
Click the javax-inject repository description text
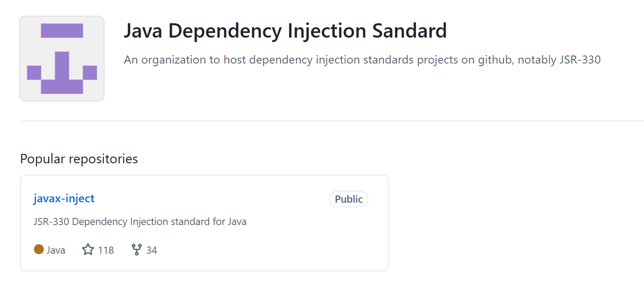click(x=140, y=221)
